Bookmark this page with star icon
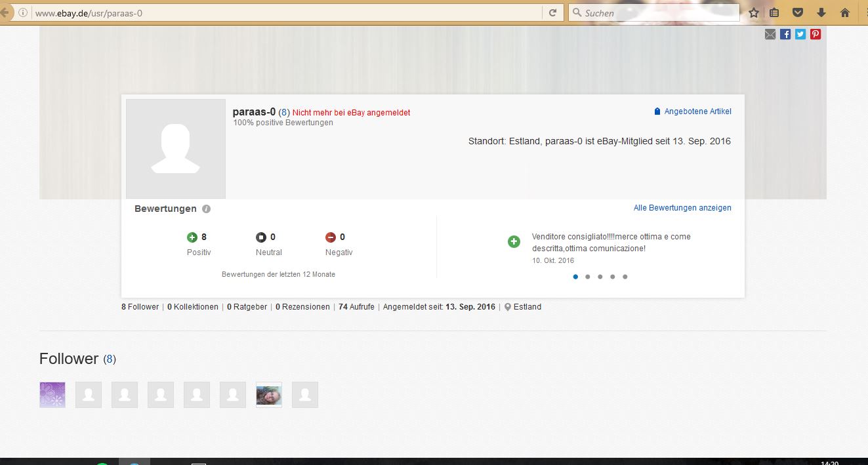This screenshot has height=465, width=868. (754, 12)
